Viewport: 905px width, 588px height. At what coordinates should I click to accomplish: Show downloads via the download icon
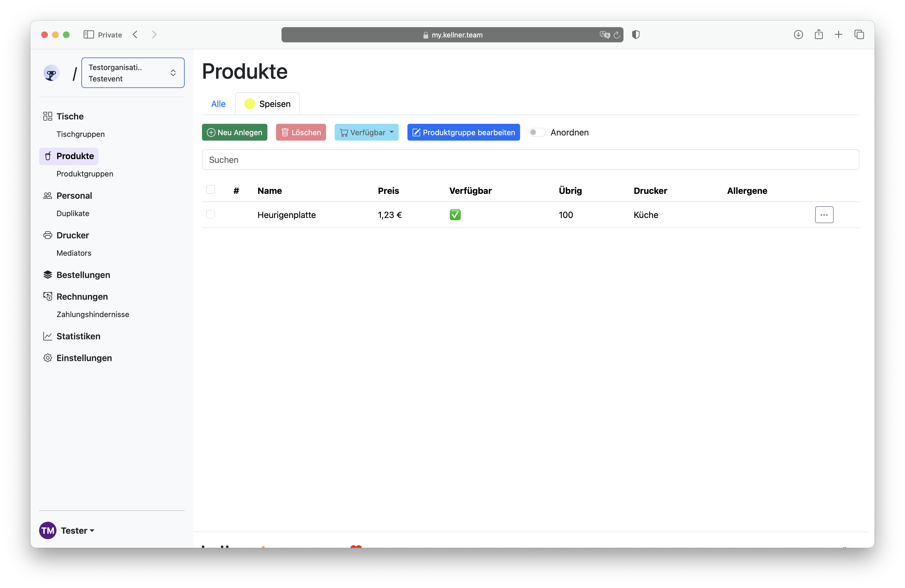pyautogui.click(x=798, y=34)
